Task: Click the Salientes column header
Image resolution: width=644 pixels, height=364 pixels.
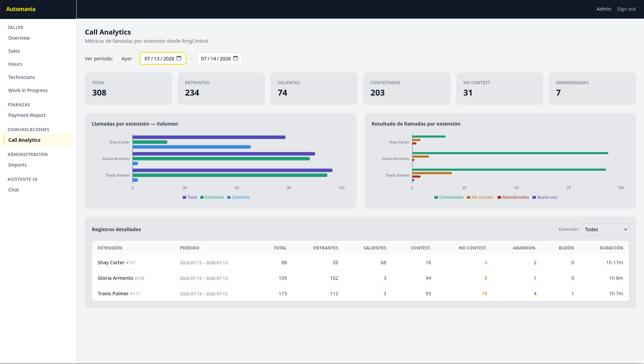Action: click(x=375, y=248)
